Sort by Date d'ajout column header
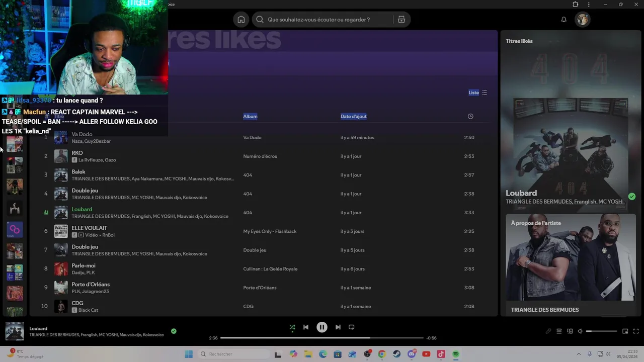 (353, 116)
